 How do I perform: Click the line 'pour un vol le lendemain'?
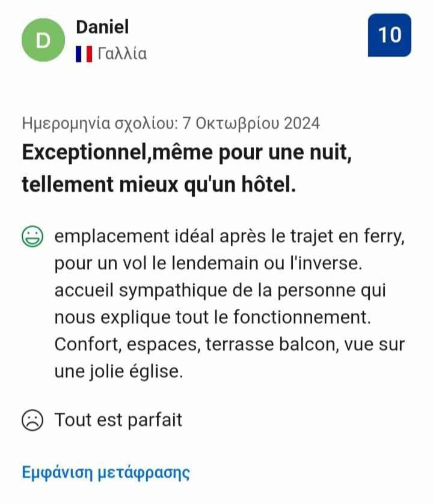tap(208, 264)
